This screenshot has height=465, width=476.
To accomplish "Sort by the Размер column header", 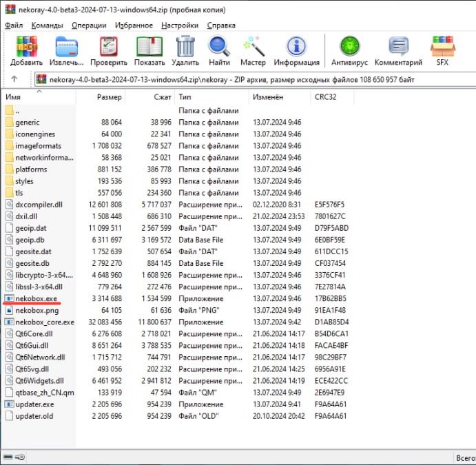I will click(101, 97).
